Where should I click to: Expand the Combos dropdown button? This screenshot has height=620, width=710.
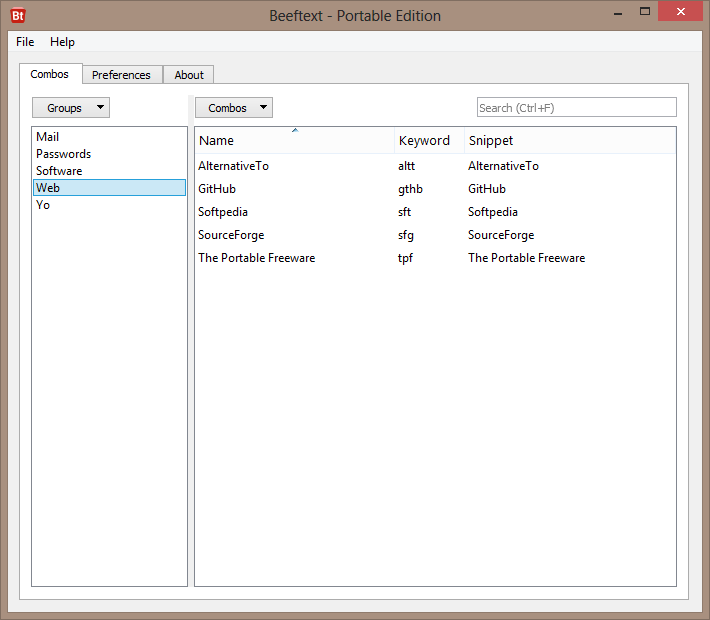pyautogui.click(x=233, y=108)
